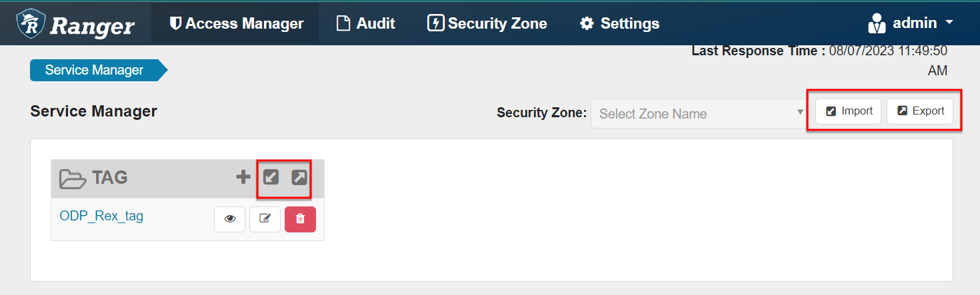Screen dimensions: 980x295
Task: Open the Access Manager menu
Action: (x=237, y=24)
